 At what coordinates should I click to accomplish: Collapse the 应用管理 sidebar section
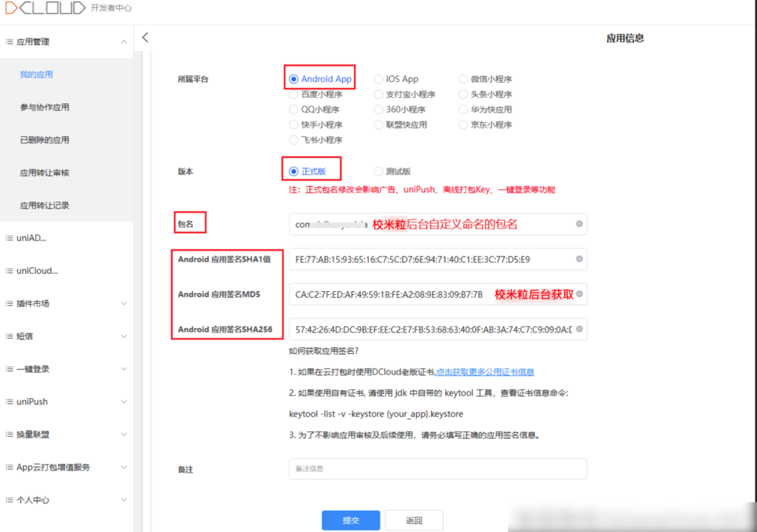click(123, 42)
